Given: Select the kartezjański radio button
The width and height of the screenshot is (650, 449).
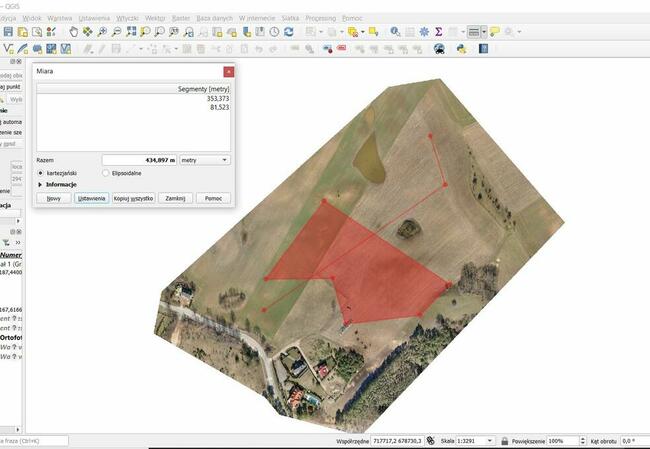Looking at the screenshot, I should click(41, 173).
